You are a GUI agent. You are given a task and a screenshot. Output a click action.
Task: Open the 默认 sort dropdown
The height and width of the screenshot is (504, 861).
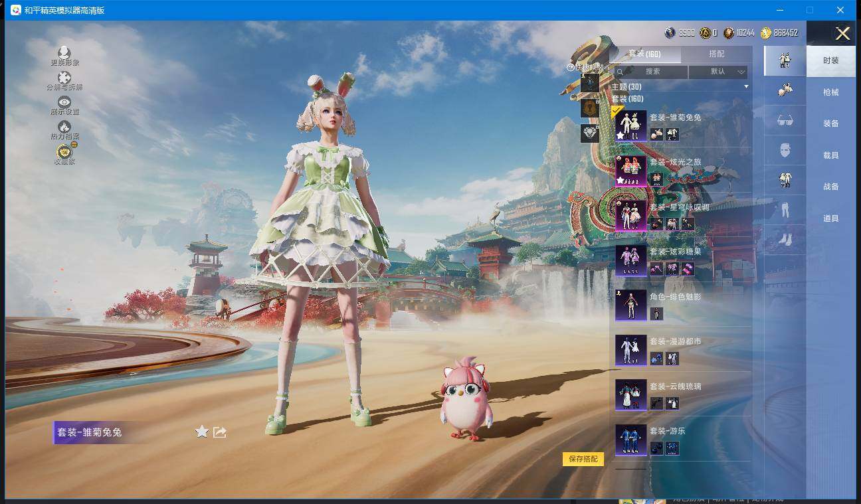click(718, 72)
